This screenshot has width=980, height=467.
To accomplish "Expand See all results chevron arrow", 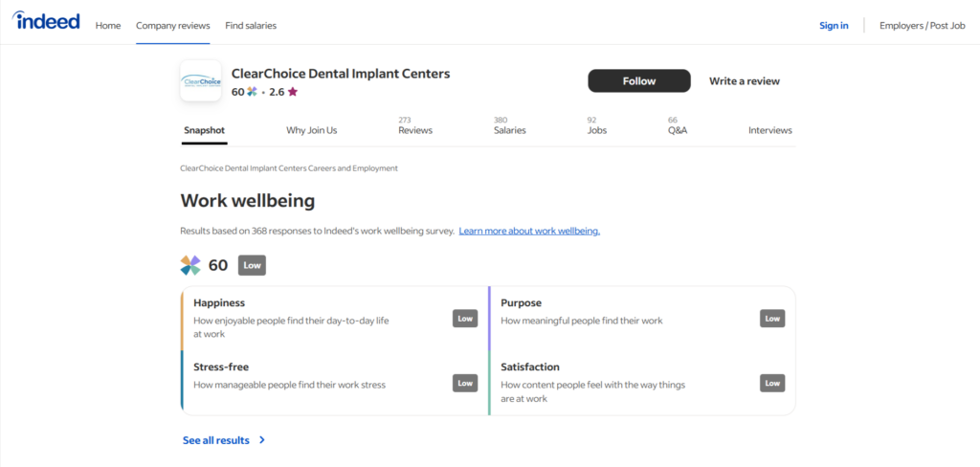I will coord(262,440).
